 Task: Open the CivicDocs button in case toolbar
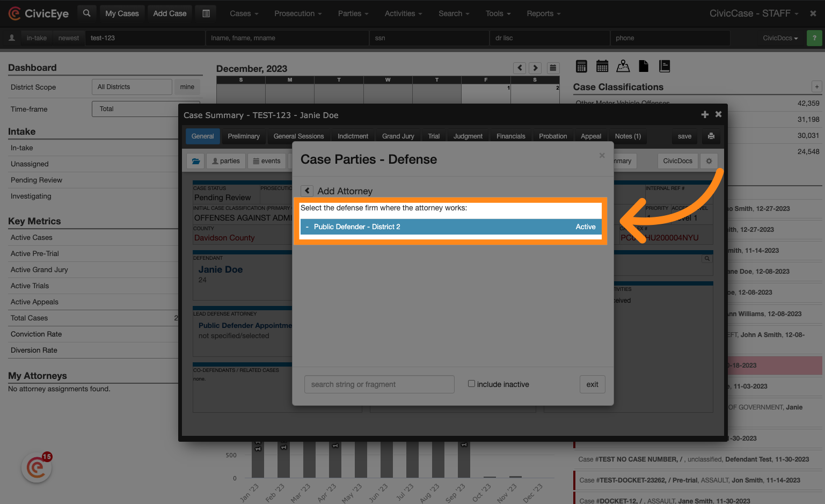tap(678, 161)
